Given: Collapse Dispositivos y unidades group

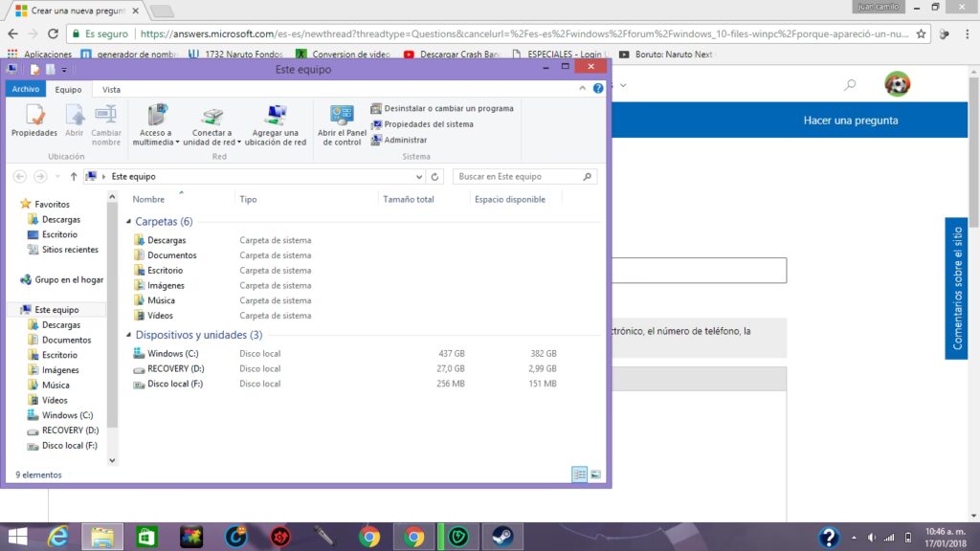Looking at the screenshot, I should coord(129,335).
